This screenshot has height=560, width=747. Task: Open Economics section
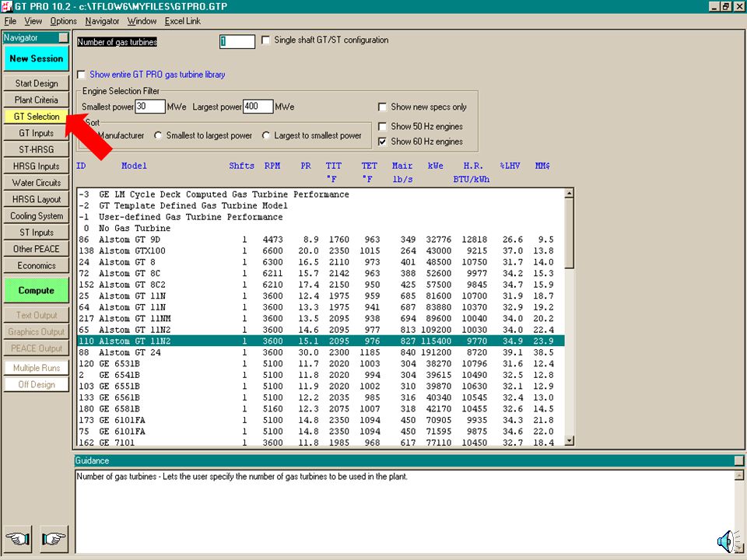[x=37, y=266]
